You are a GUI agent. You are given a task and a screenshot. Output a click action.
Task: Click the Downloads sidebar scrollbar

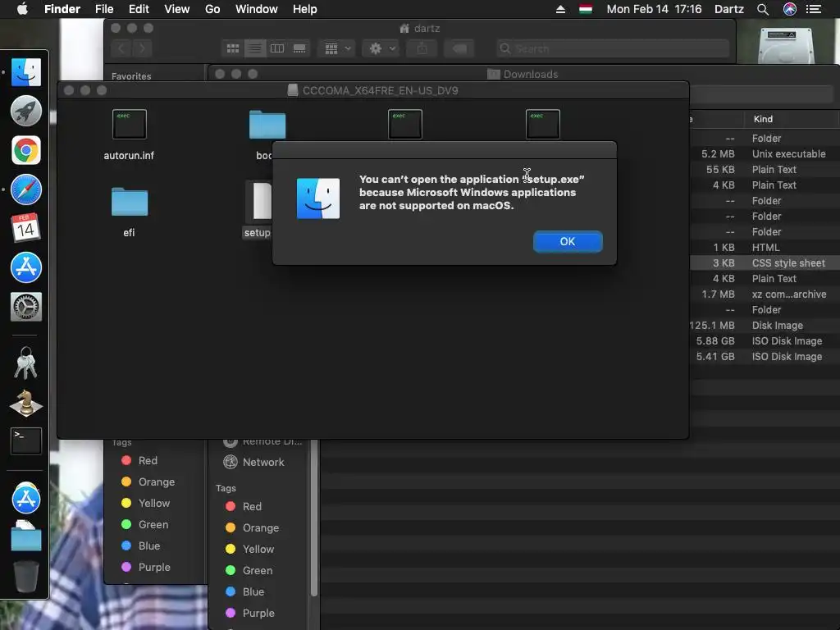[x=314, y=518]
